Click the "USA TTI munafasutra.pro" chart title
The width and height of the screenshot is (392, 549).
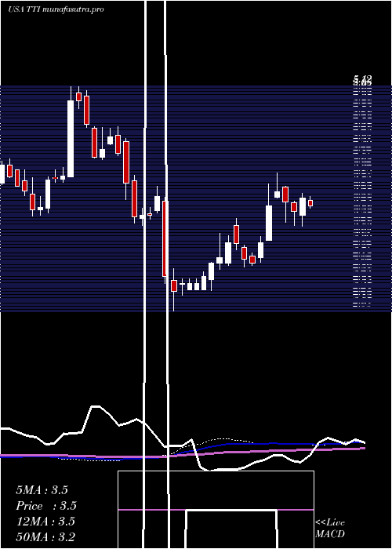coord(56,9)
